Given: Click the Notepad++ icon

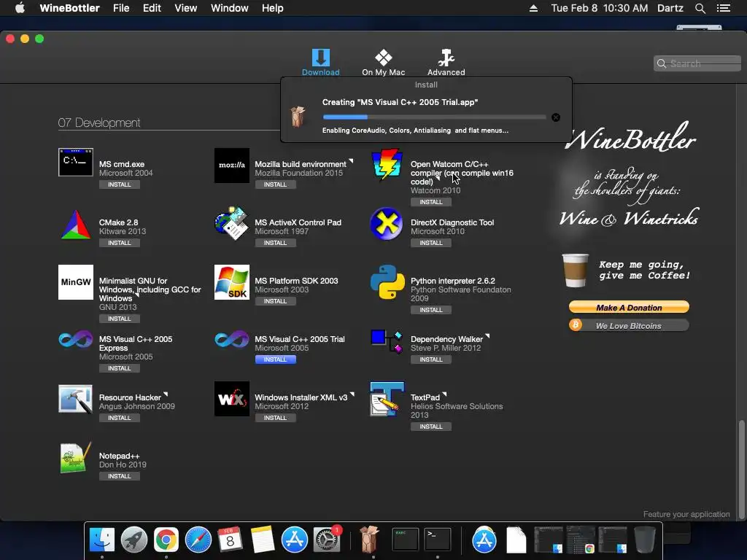Looking at the screenshot, I should [76, 458].
